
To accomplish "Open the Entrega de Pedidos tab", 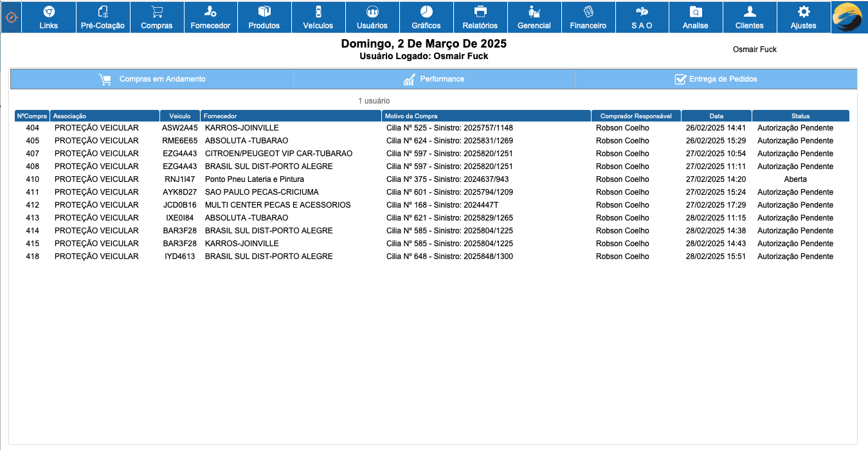I will [715, 78].
